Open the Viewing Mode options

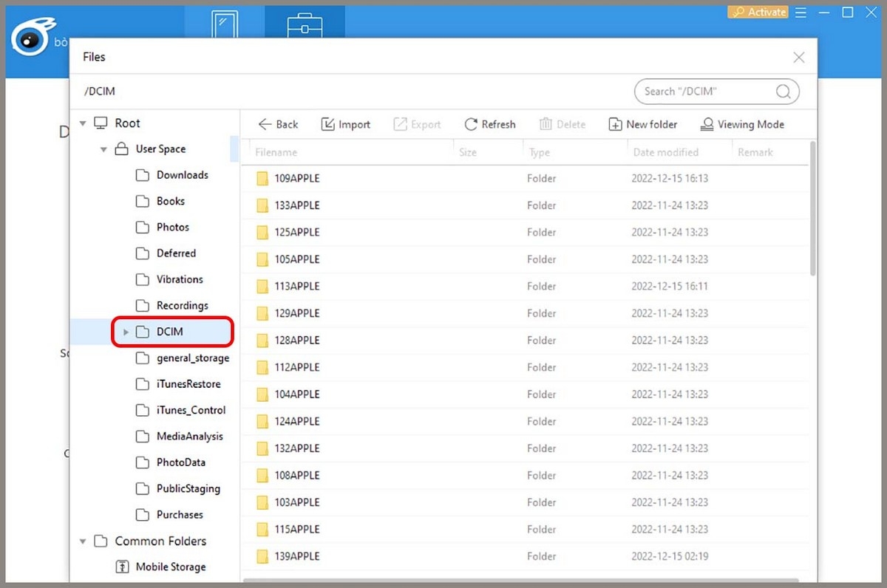tap(742, 124)
